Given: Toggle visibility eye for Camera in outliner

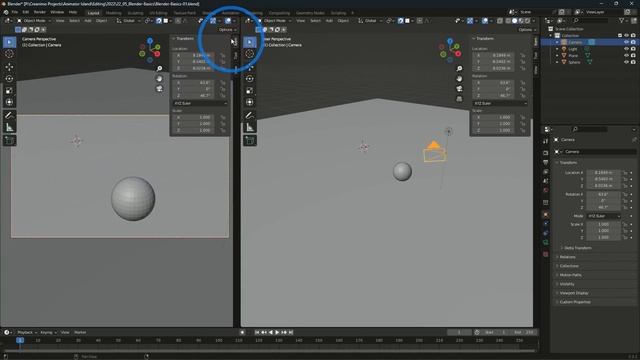Looking at the screenshot, I should (x=626, y=42).
